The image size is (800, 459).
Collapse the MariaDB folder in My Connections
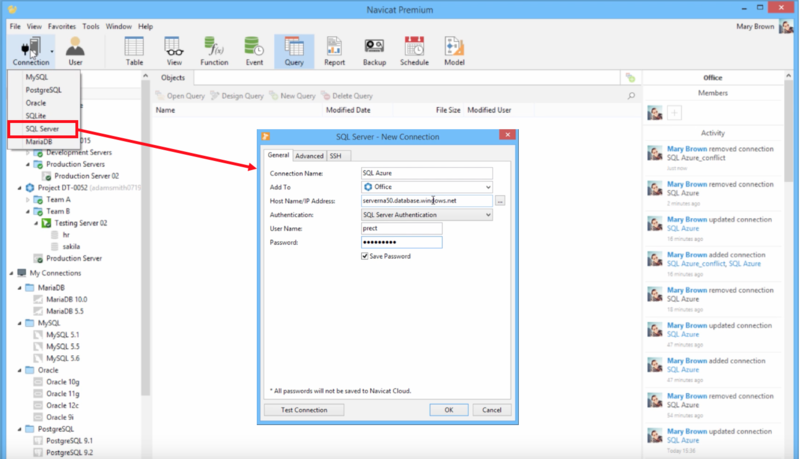(x=19, y=288)
